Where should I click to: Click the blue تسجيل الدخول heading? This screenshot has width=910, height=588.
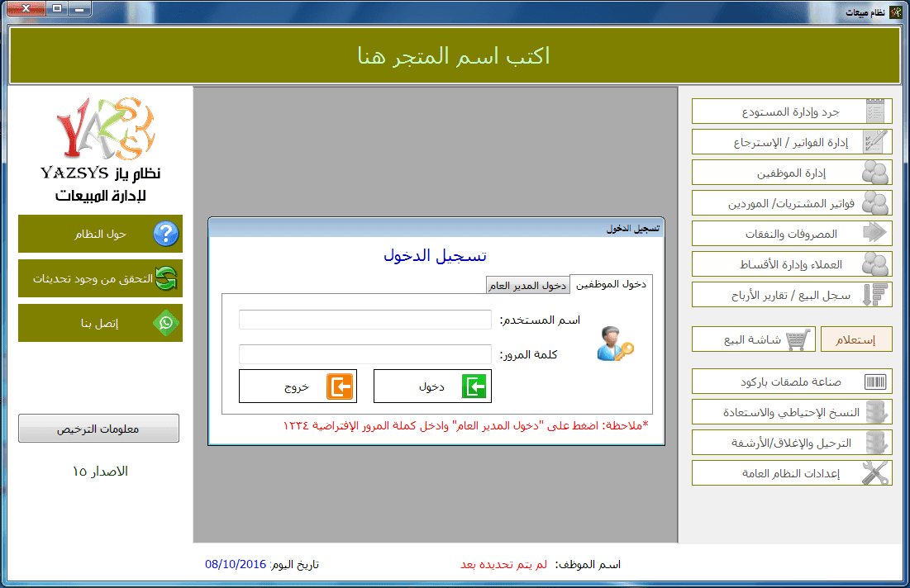point(436,256)
